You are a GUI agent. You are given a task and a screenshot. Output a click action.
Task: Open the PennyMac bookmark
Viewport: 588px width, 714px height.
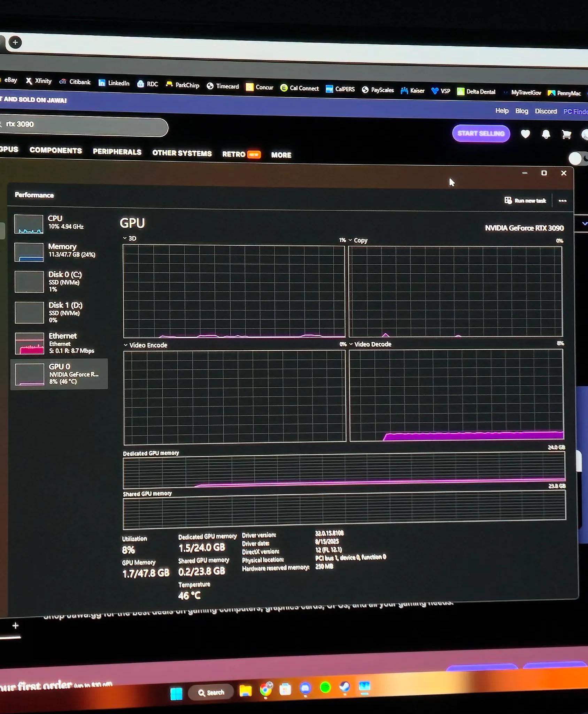click(565, 93)
